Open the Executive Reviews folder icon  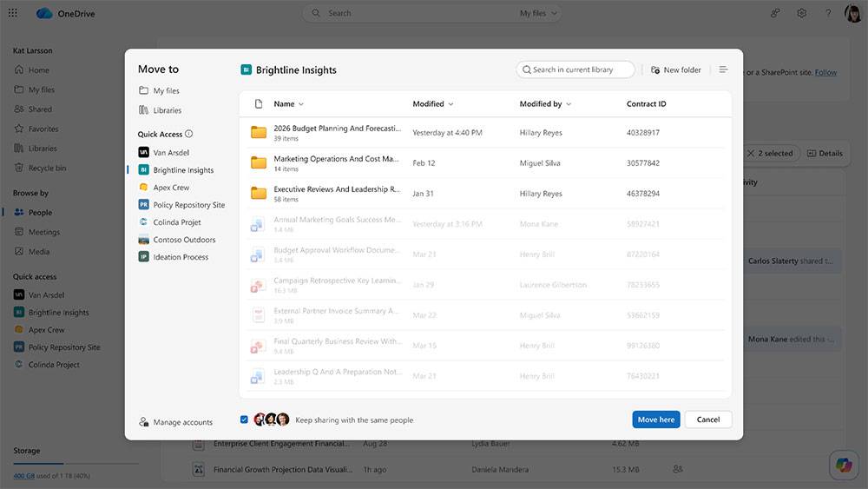[x=259, y=194]
